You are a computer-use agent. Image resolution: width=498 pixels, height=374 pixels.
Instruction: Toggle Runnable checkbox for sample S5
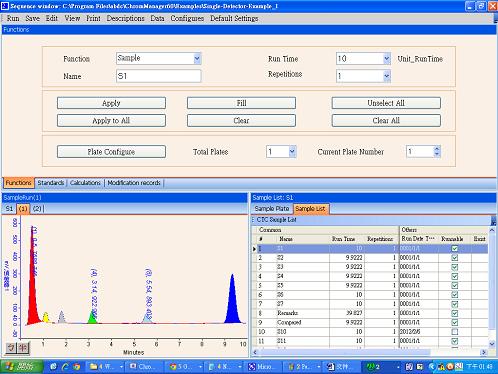(454, 285)
